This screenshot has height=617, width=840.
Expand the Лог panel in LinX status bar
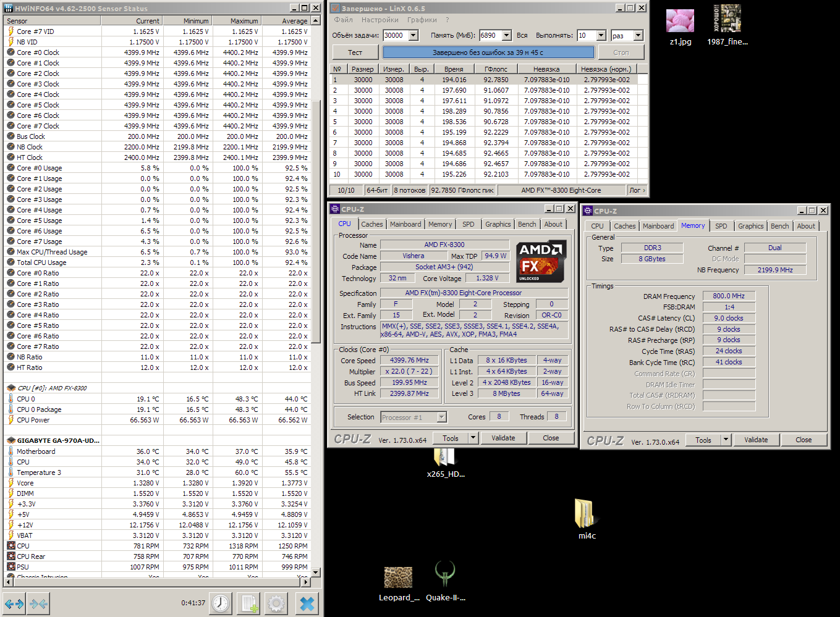(x=637, y=190)
